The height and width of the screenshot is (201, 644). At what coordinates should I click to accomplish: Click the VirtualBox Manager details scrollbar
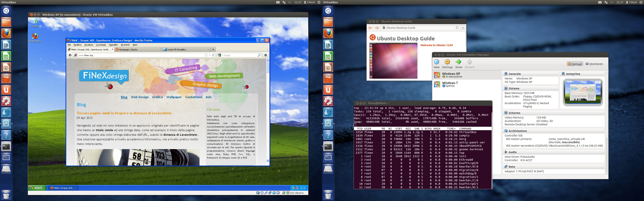pyautogui.click(x=607, y=122)
